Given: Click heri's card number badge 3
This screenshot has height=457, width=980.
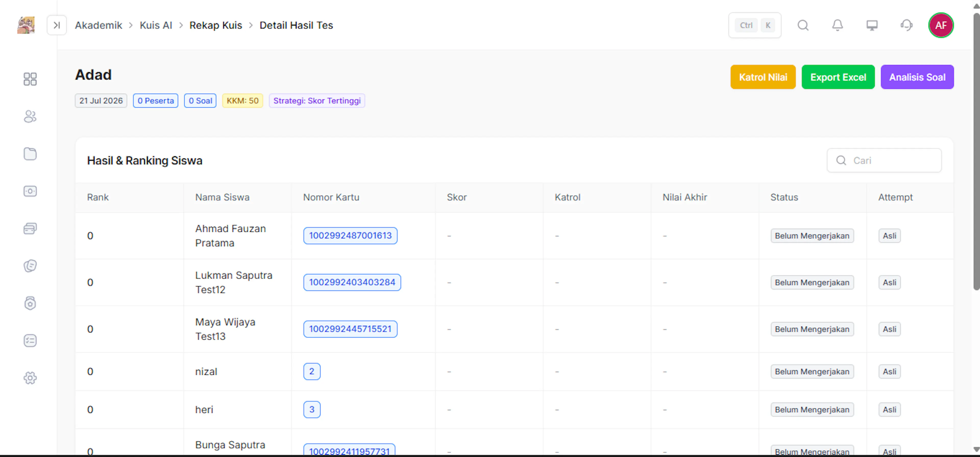Looking at the screenshot, I should tap(312, 410).
